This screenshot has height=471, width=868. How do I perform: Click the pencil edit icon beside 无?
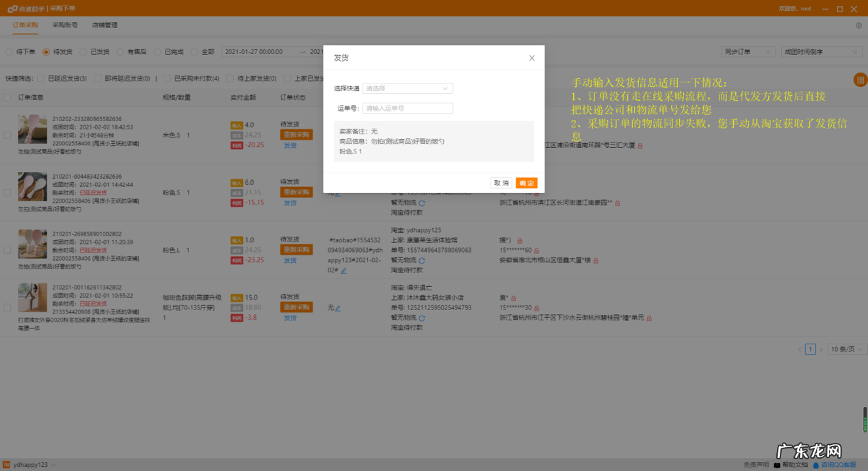pos(337,307)
